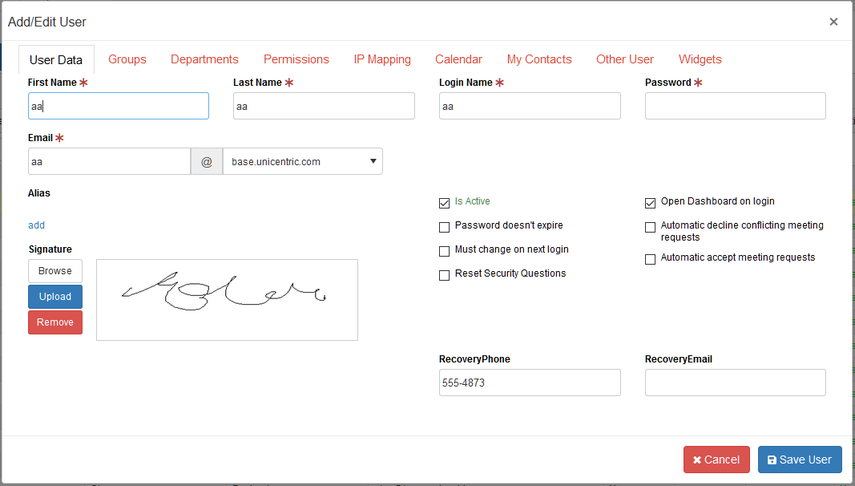
Task: Click the Browse signature button
Action: click(55, 271)
